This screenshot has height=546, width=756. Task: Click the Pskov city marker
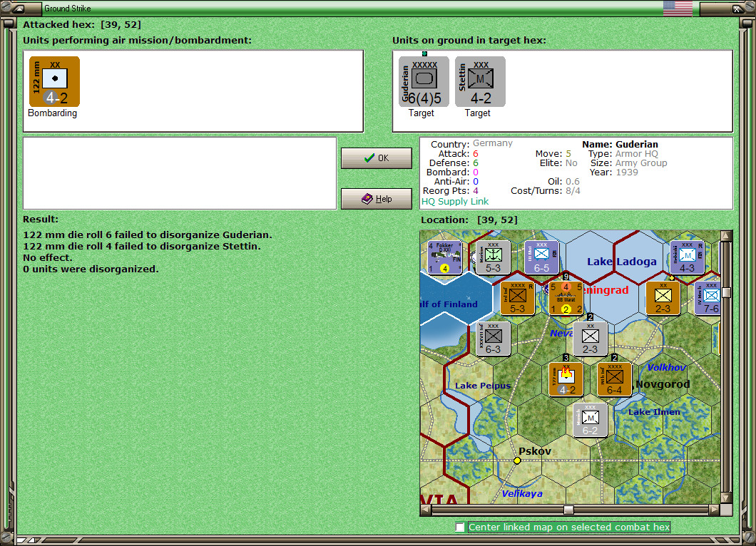(517, 460)
